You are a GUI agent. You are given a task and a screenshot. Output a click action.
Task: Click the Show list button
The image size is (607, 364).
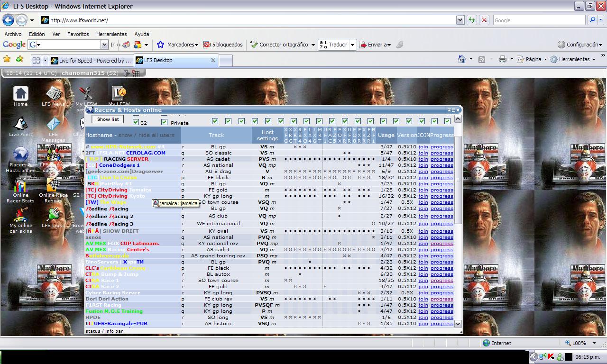click(x=108, y=119)
